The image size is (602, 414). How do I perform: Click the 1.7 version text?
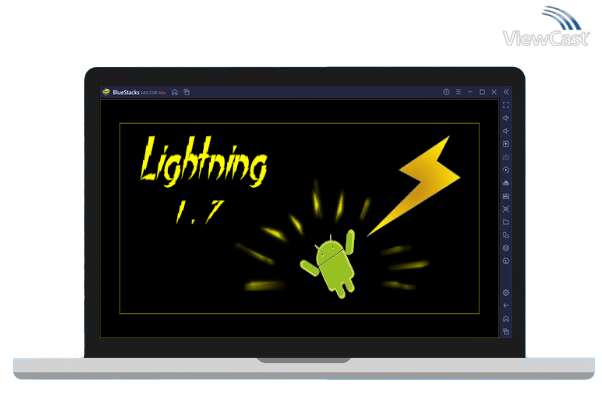coord(199,212)
